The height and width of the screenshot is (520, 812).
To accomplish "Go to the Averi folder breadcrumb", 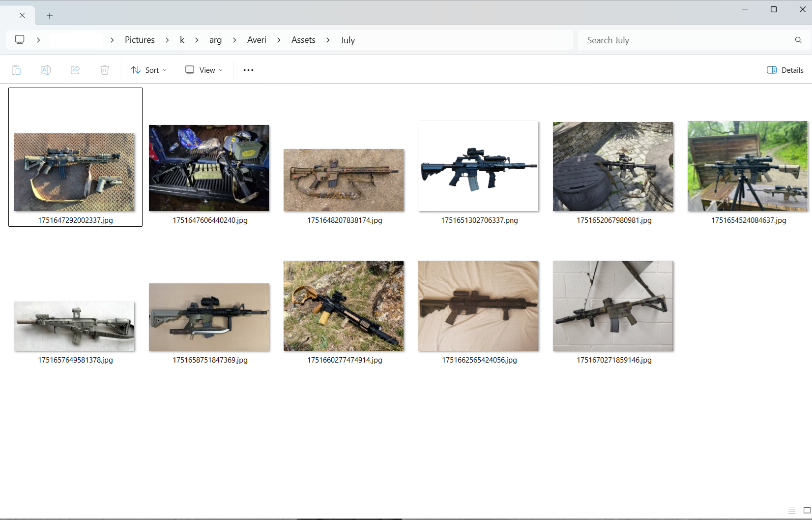I will pos(257,40).
